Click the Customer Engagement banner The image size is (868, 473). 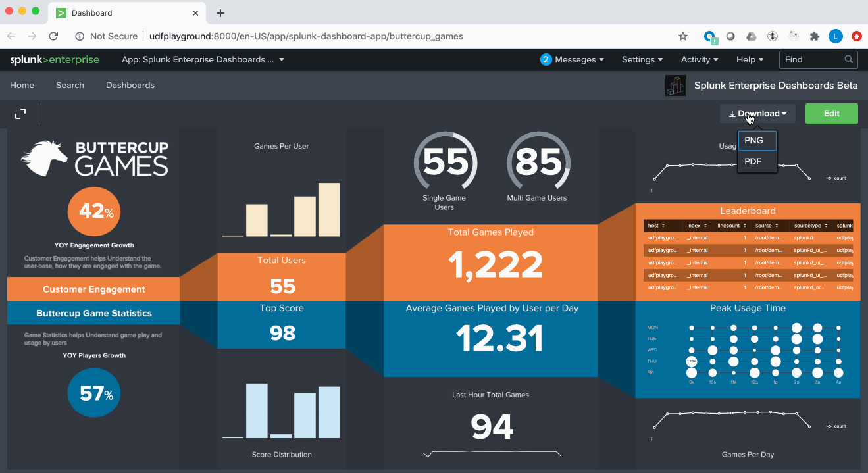93,289
